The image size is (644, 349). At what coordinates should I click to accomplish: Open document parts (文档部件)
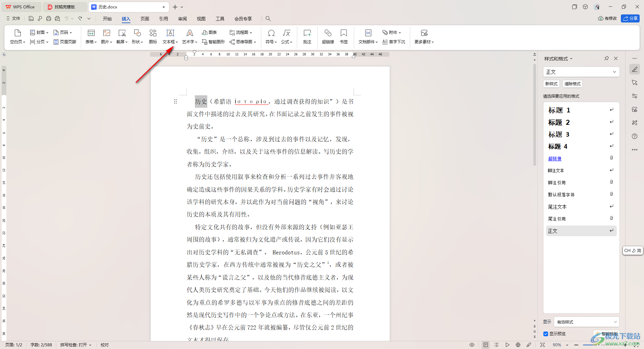point(368,37)
